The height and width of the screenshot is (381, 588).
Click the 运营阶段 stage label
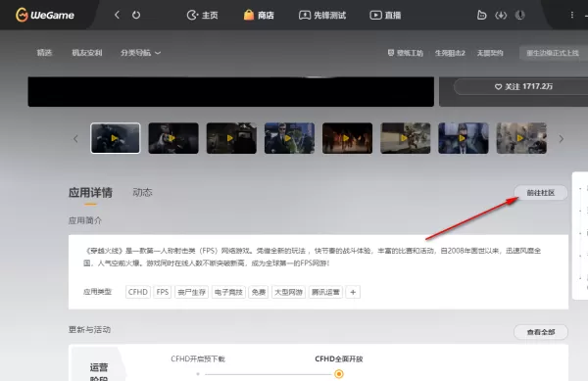coord(99,372)
